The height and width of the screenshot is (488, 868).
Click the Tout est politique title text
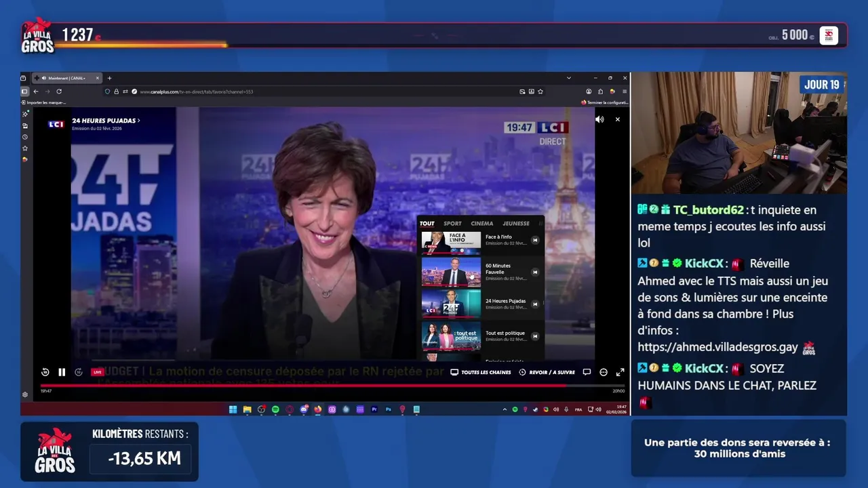505,333
